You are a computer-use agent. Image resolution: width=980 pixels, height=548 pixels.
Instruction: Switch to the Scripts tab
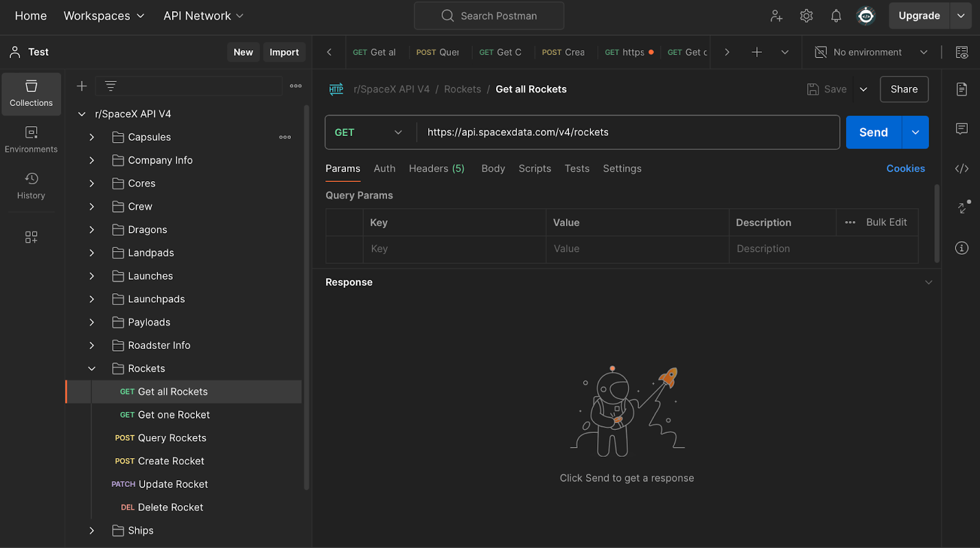pos(535,168)
